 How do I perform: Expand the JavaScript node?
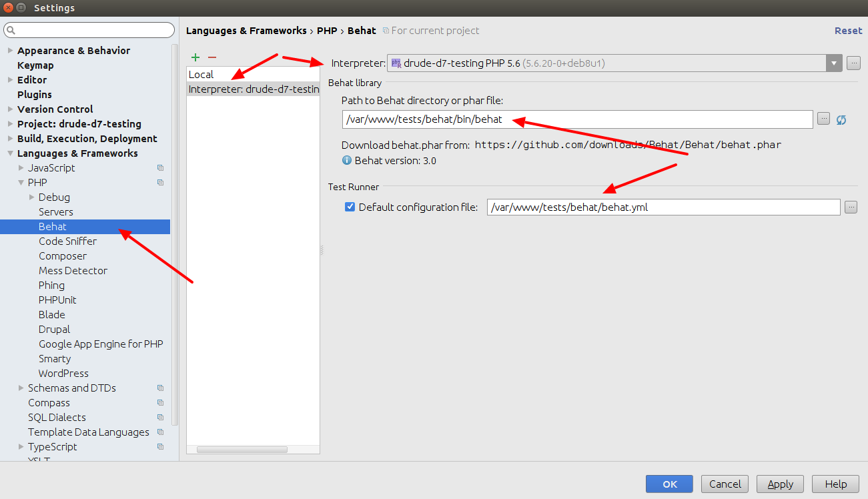(21, 168)
